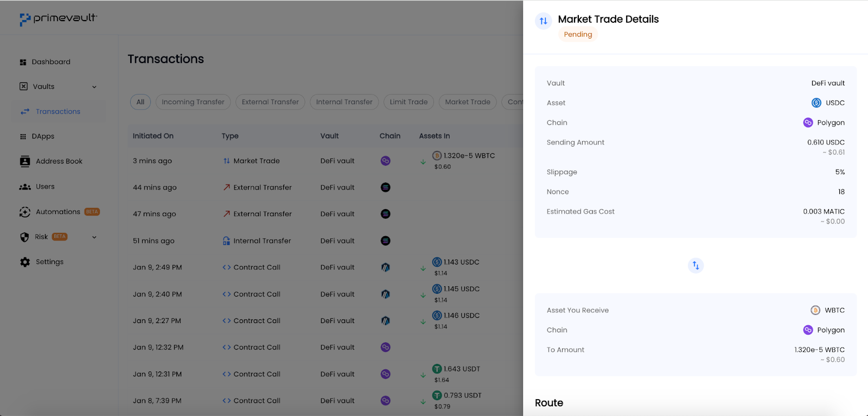
Task: Choose the Market Trade filter chip
Action: 468,102
